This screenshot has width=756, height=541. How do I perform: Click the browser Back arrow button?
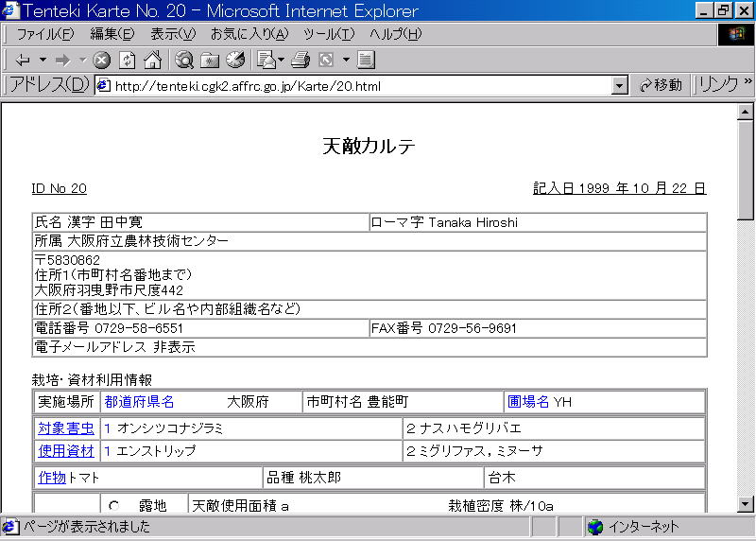tap(23, 60)
